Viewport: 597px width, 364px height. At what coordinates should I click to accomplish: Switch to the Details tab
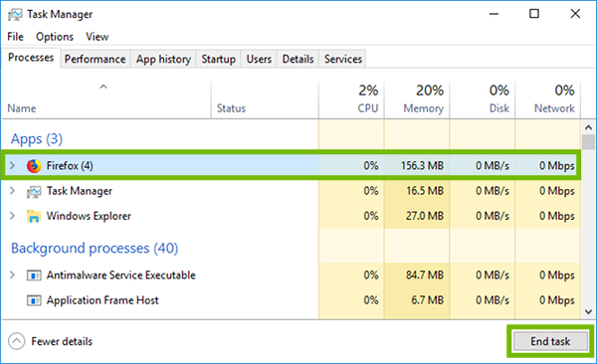(298, 59)
